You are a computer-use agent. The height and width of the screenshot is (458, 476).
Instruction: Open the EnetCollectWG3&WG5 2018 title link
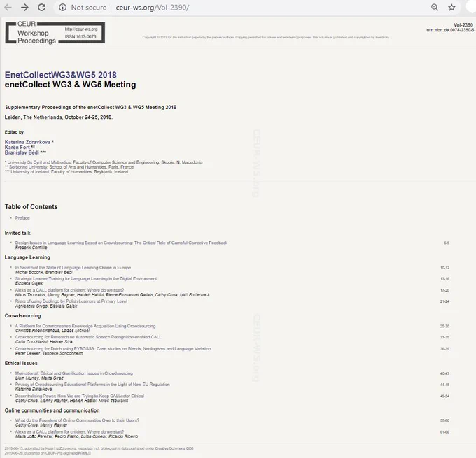pos(61,75)
